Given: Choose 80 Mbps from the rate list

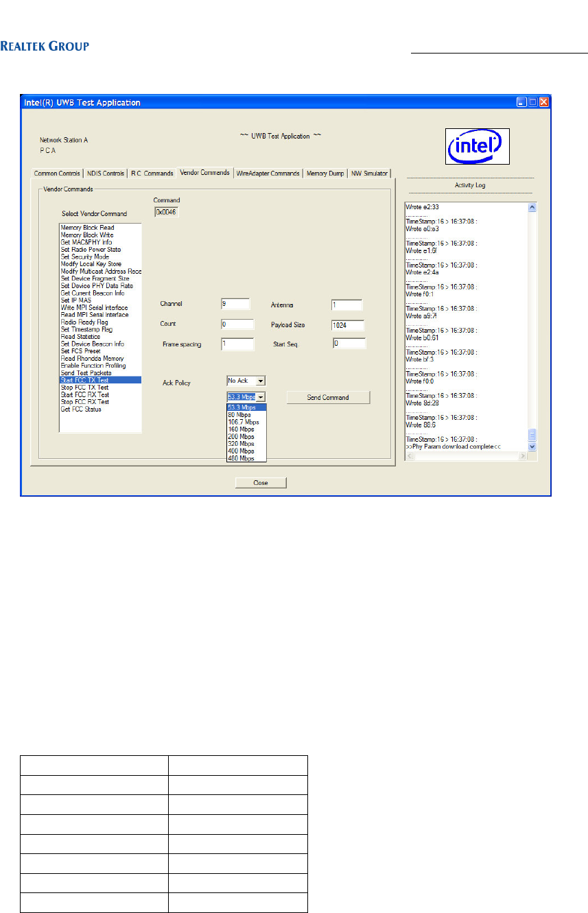Looking at the screenshot, I should click(x=246, y=414).
